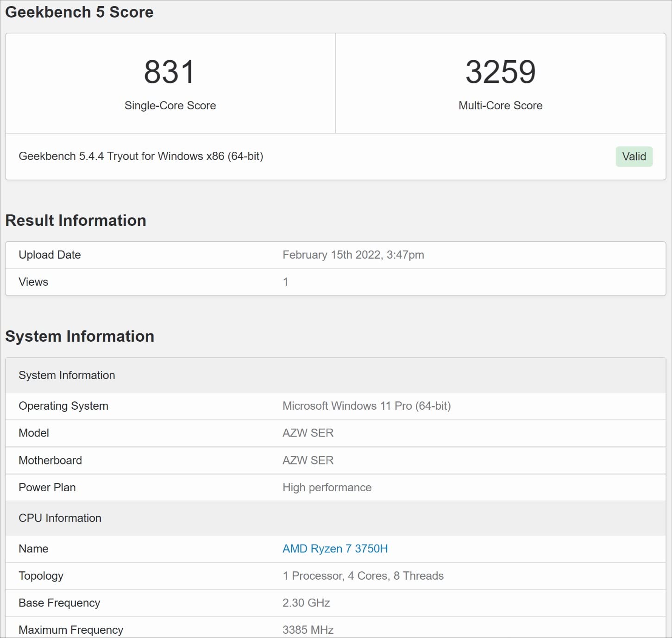
Task: Click the High performance power plan value
Action: pyautogui.click(x=327, y=488)
